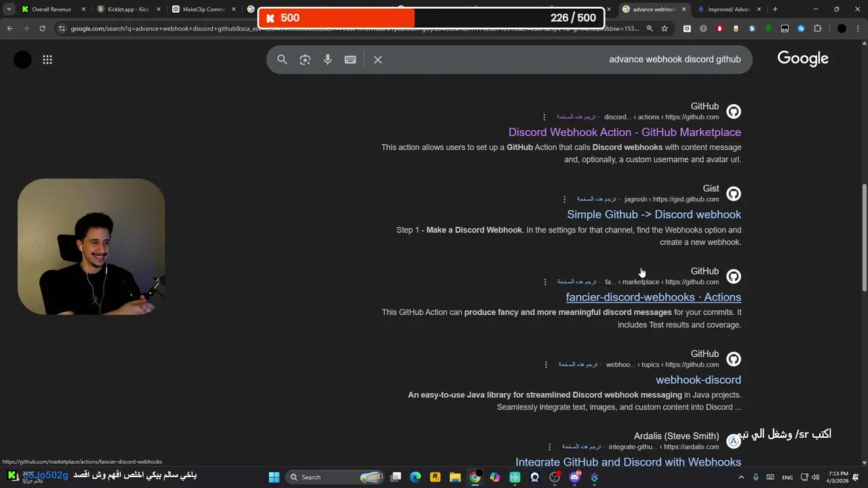
Task: Open File Explorer from taskbar
Action: pyautogui.click(x=455, y=477)
